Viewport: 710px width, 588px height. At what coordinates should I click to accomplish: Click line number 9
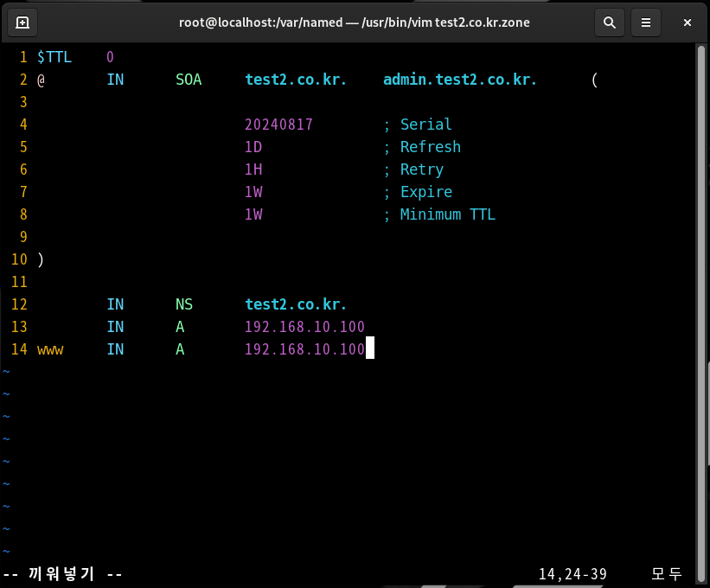coord(23,237)
